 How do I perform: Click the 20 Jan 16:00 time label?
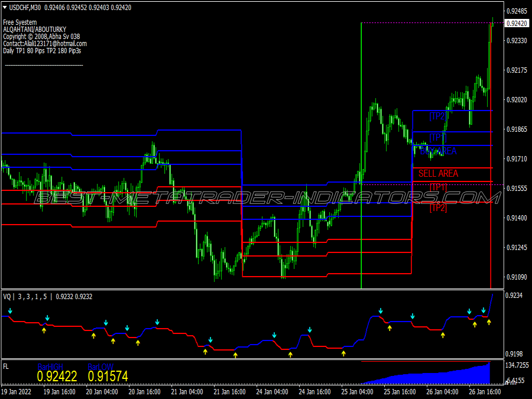(145, 391)
